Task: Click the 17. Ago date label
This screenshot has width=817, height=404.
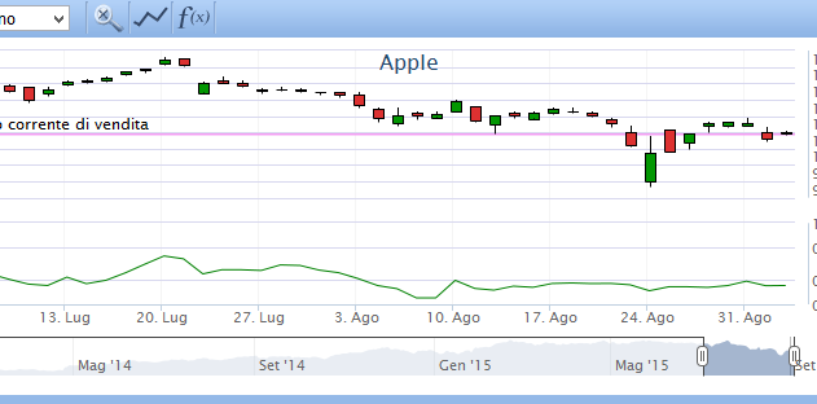Action: (550, 317)
